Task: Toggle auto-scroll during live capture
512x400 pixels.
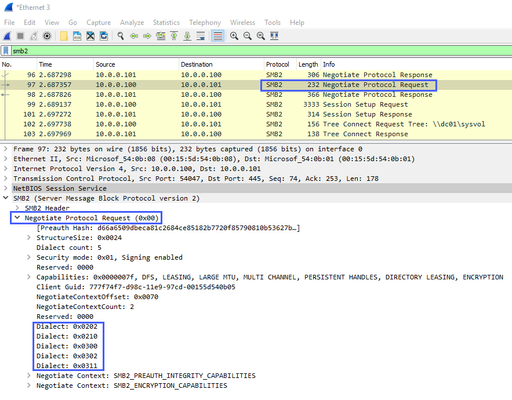Action: tap(201, 36)
